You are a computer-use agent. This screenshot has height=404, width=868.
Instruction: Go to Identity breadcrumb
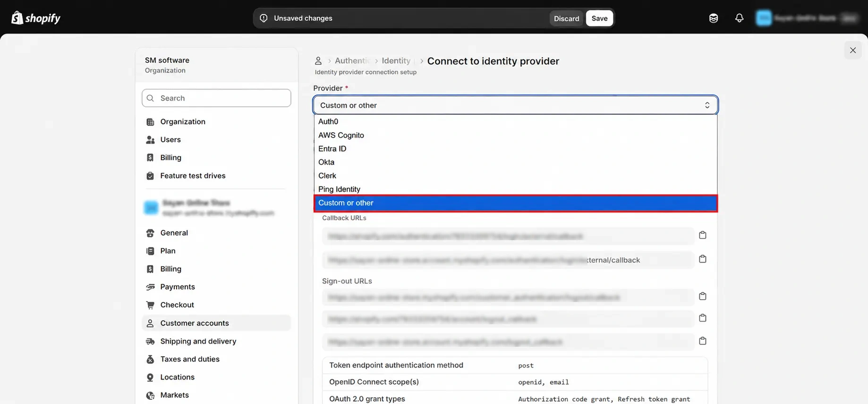point(396,61)
